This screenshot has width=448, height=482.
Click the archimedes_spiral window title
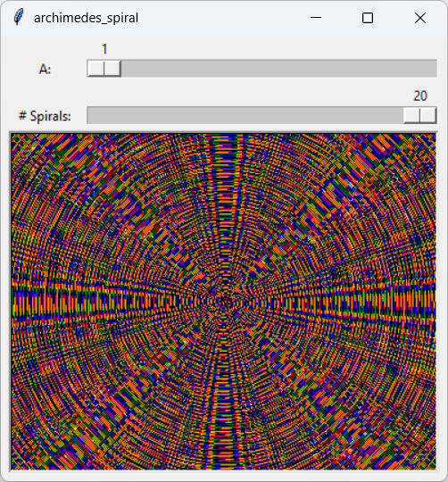[x=86, y=18]
